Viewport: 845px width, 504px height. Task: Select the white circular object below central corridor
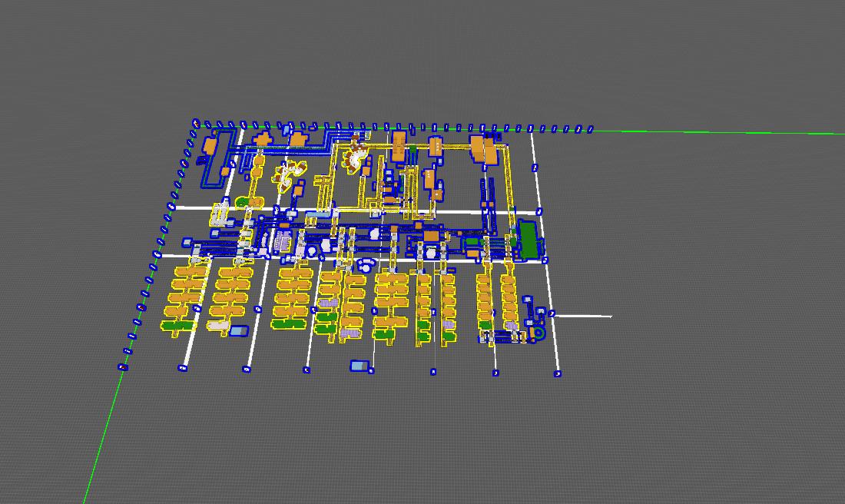click(x=366, y=265)
